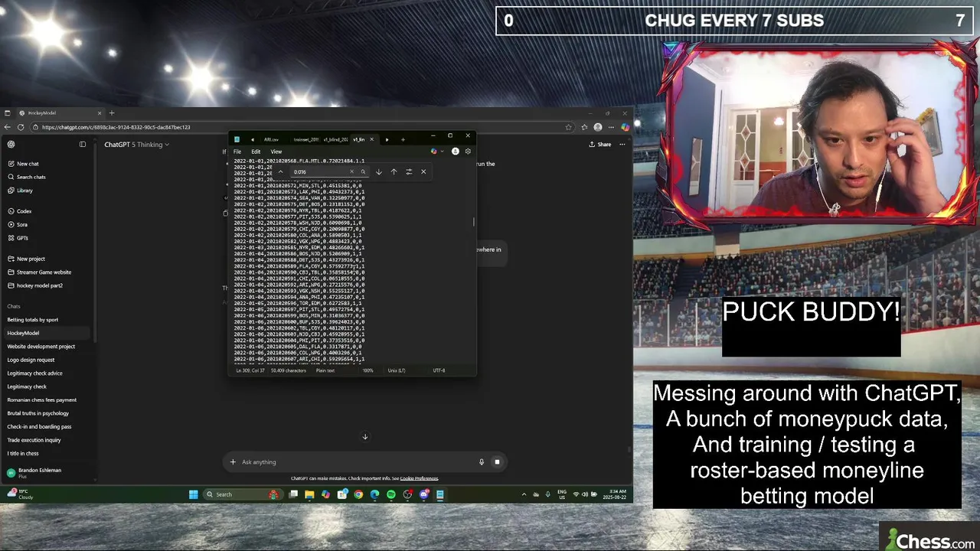Find previous match up arrow
The image size is (980, 551).
(394, 172)
